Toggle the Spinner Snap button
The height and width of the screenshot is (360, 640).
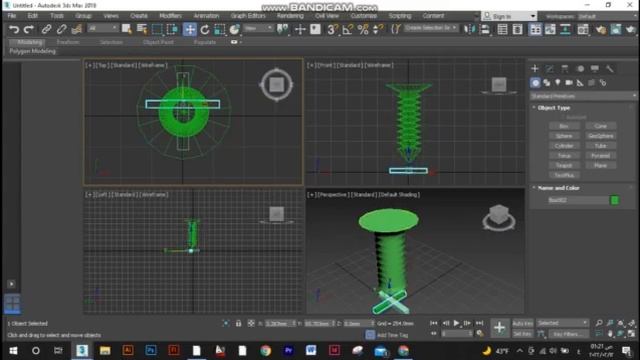click(378, 29)
